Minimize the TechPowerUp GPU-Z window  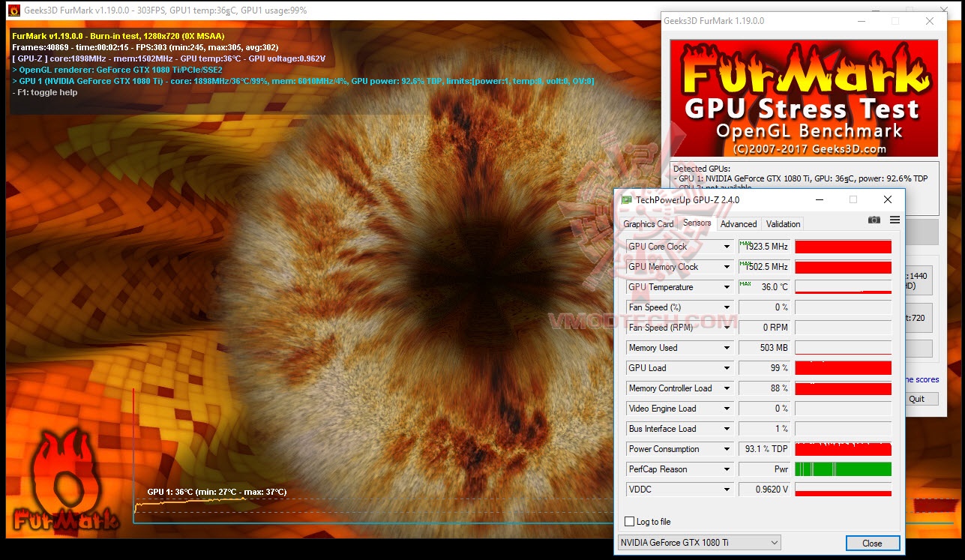[819, 199]
